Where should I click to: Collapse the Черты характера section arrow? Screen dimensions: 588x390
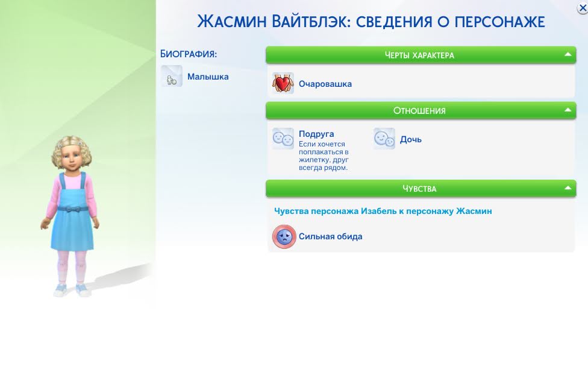(568, 55)
